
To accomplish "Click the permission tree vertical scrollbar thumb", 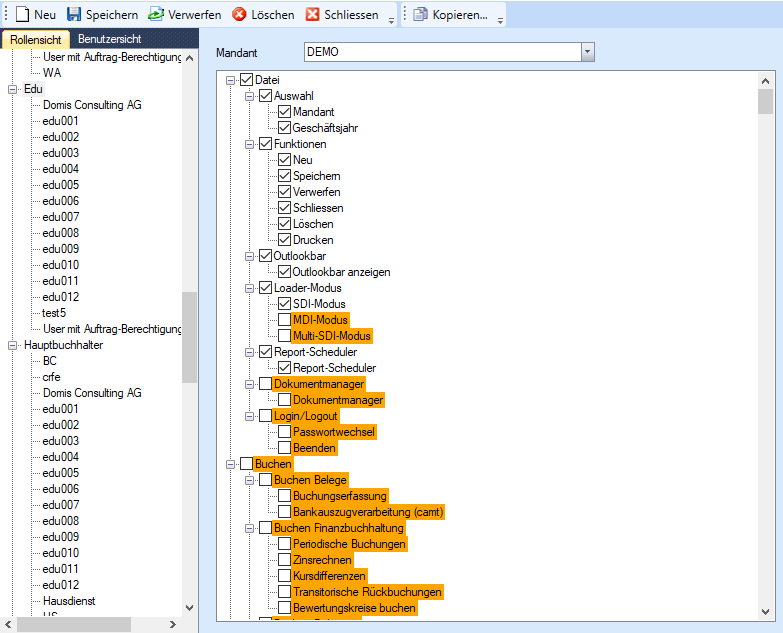I will point(765,102).
